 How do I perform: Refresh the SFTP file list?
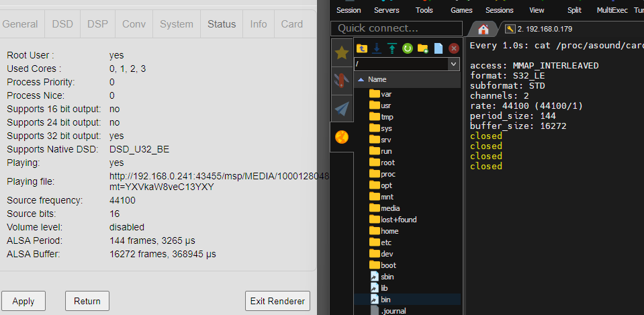407,48
